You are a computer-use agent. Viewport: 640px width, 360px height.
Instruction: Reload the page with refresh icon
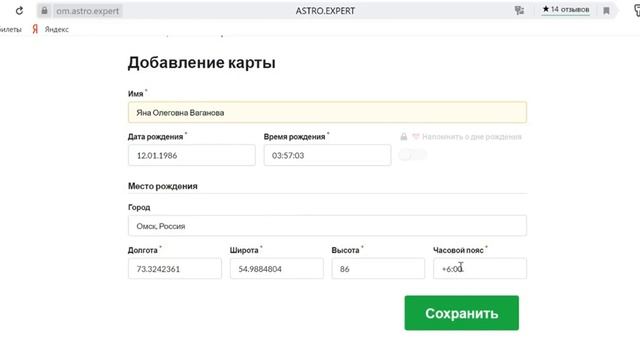click(x=19, y=11)
